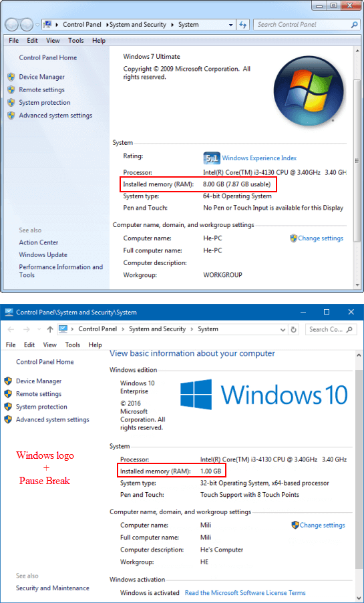Click System protection shield icon in Windows 10 window
The width and height of the screenshot is (364, 603).
click(8, 407)
